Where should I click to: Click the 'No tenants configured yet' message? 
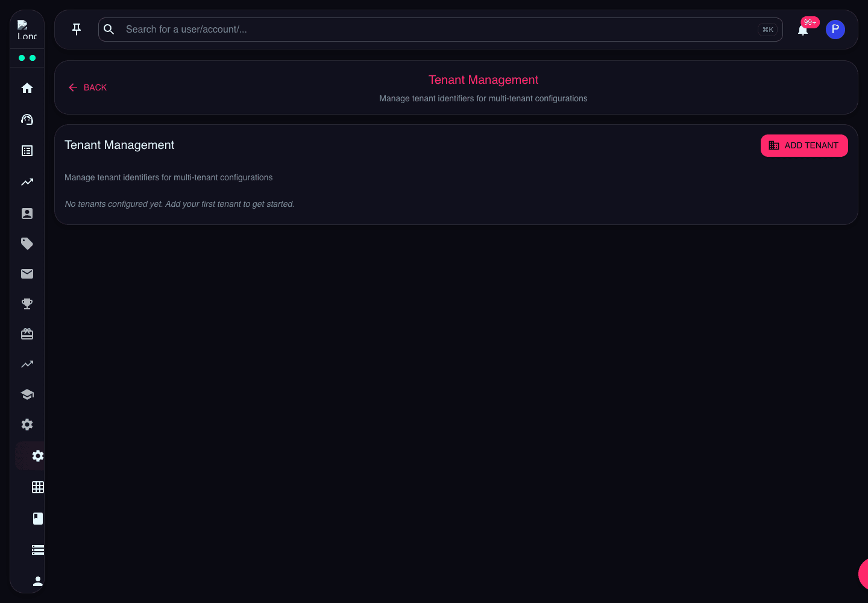[x=180, y=204]
